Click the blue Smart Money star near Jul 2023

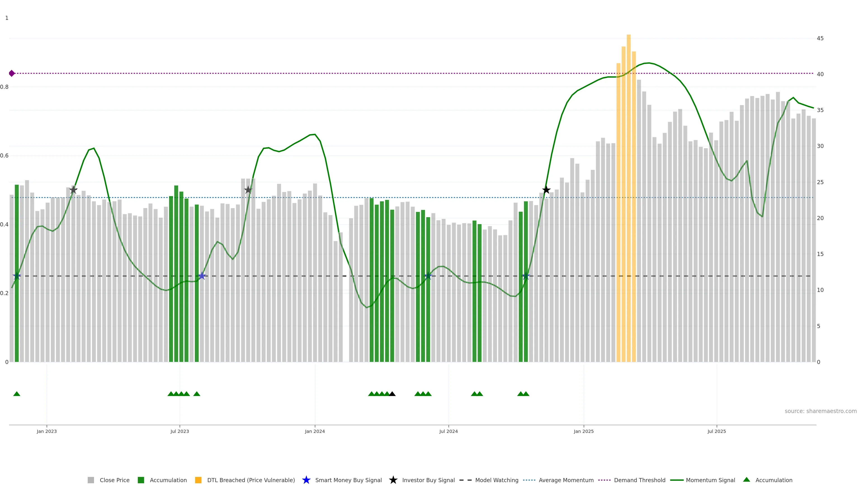(x=202, y=276)
